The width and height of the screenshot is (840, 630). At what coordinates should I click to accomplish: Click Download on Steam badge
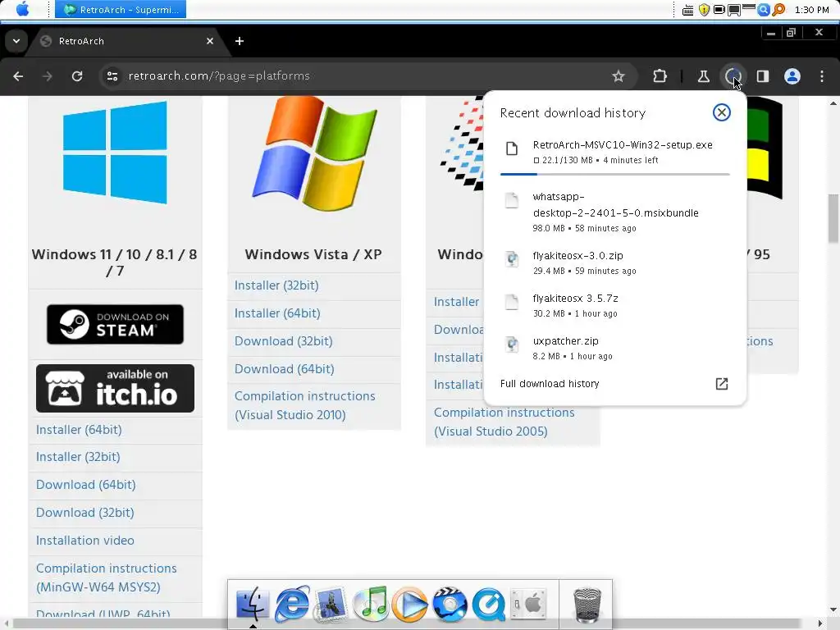pos(115,325)
